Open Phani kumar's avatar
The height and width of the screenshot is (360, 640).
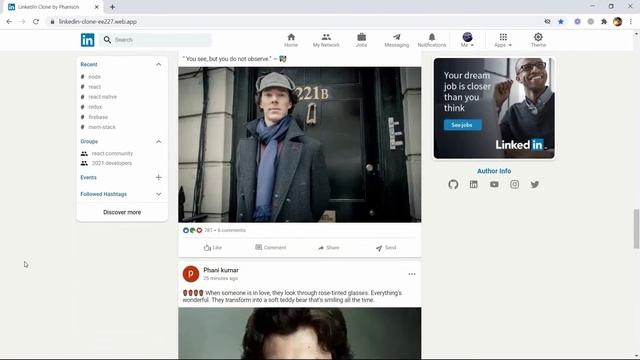point(191,274)
